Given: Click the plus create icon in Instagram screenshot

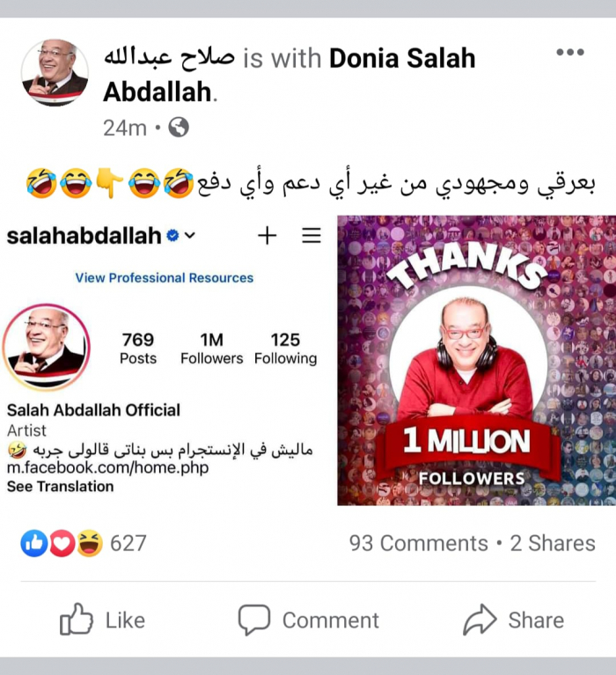Looking at the screenshot, I should click(x=267, y=236).
